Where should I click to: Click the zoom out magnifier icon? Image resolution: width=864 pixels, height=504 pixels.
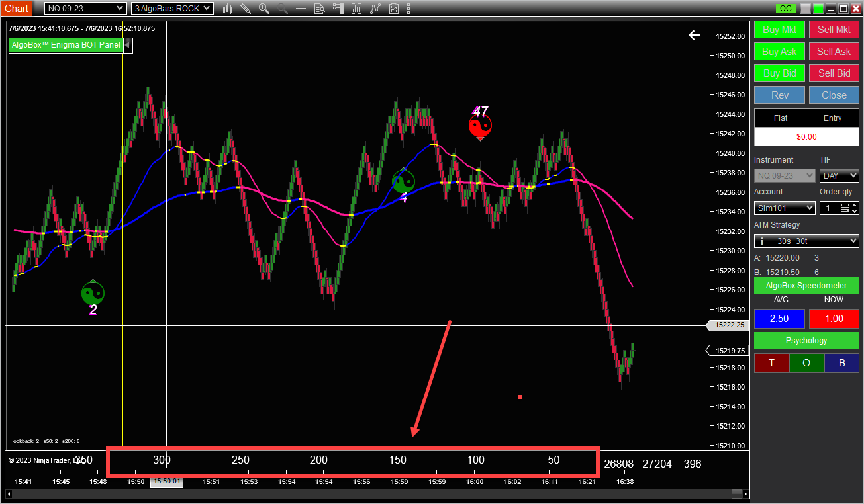pyautogui.click(x=283, y=9)
